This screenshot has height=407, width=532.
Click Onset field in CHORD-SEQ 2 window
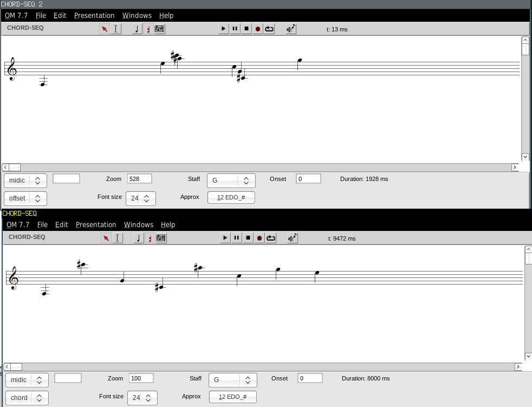308,179
